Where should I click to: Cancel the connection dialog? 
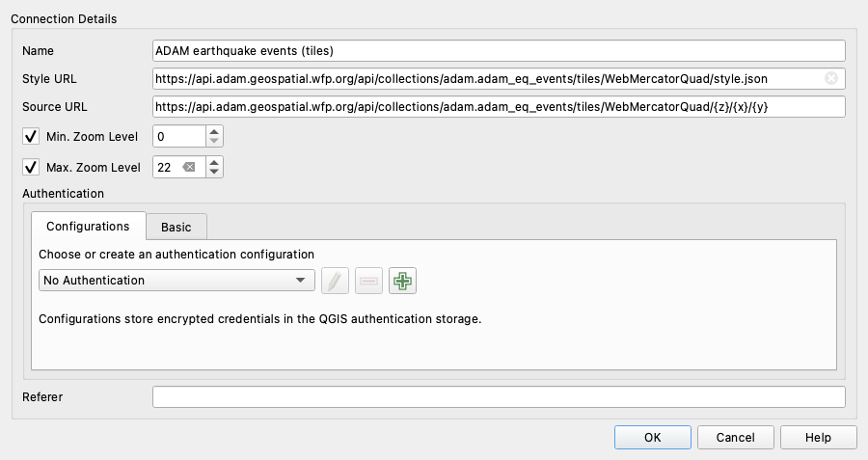tap(735, 437)
